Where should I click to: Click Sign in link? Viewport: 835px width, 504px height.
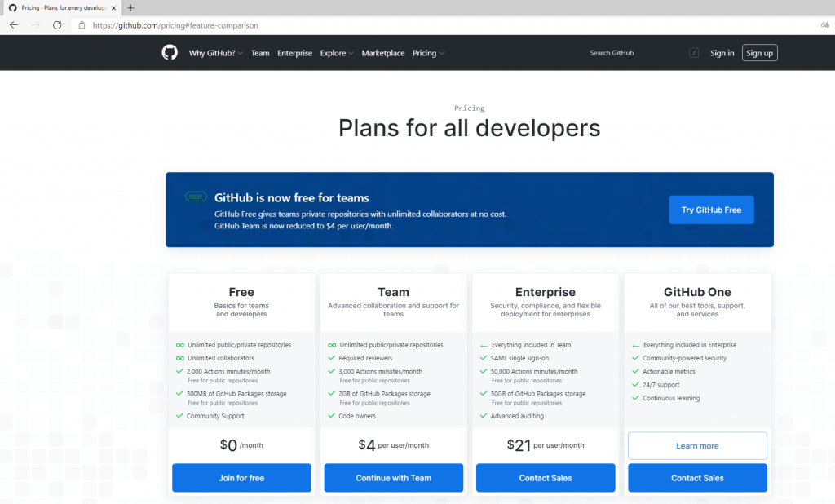coord(722,53)
